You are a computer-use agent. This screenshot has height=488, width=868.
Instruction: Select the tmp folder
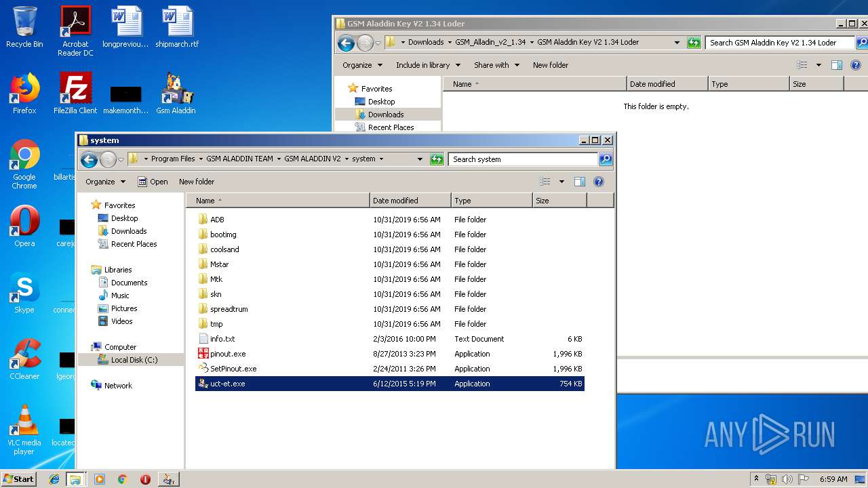(x=390, y=324)
